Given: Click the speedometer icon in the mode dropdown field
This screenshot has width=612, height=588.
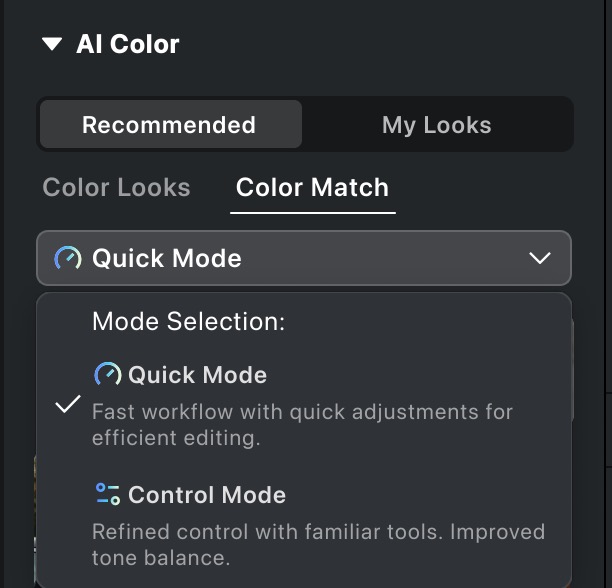Looking at the screenshot, I should pos(68,258).
